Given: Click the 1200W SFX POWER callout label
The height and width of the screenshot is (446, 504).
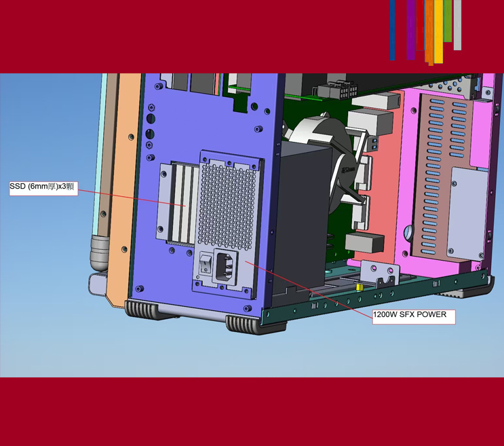Looking at the screenshot, I should tap(413, 316).
